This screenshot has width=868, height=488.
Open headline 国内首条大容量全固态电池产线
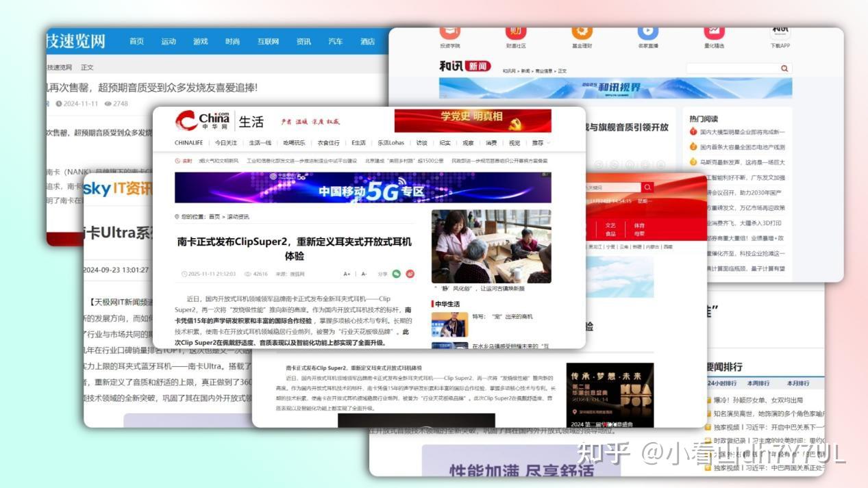(x=742, y=147)
